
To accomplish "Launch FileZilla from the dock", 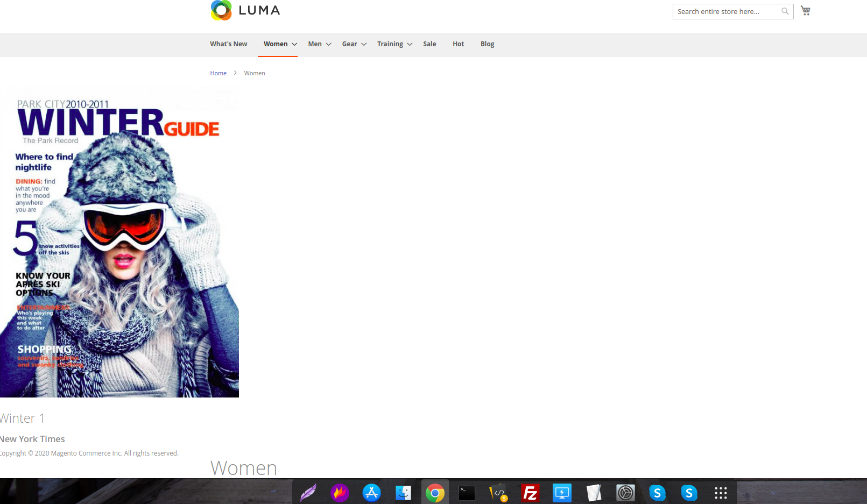I will point(530,493).
